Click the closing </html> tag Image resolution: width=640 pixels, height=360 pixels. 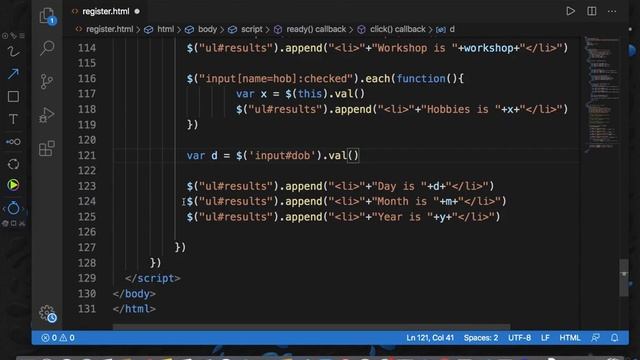tap(134, 309)
